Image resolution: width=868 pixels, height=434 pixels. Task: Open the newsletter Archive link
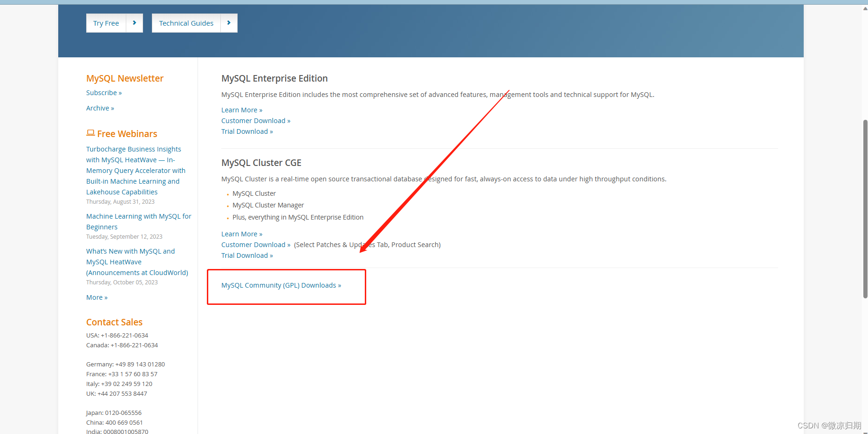(x=100, y=108)
